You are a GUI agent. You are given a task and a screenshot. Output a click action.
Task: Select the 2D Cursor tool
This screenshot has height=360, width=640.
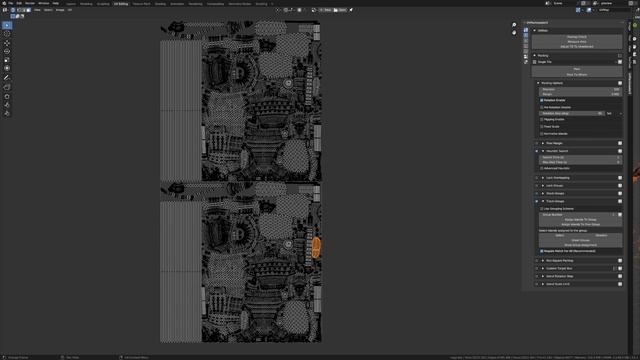7,34
